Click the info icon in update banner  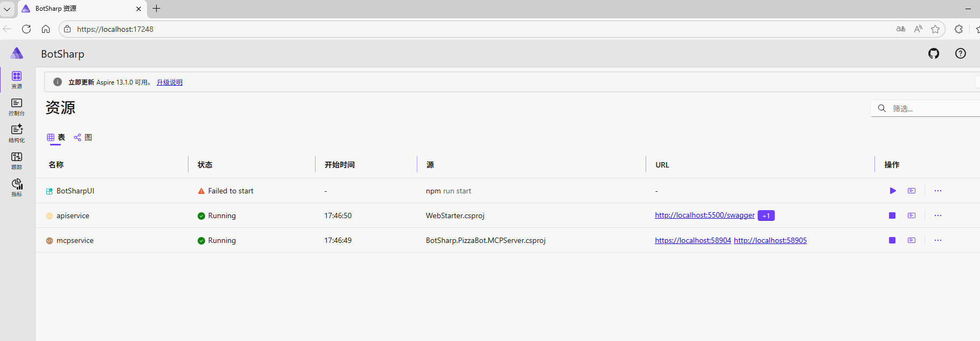tap(58, 82)
